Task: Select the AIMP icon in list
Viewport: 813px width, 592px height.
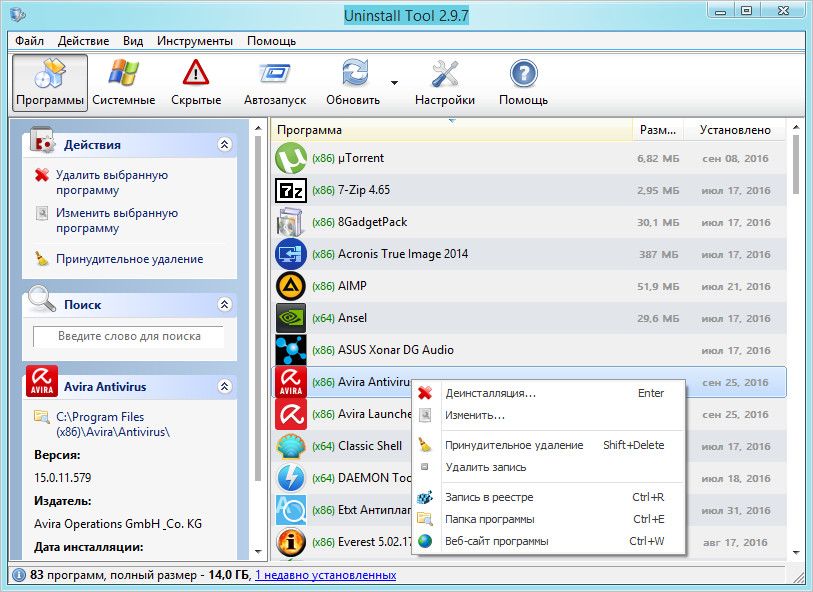Action: tap(290, 286)
